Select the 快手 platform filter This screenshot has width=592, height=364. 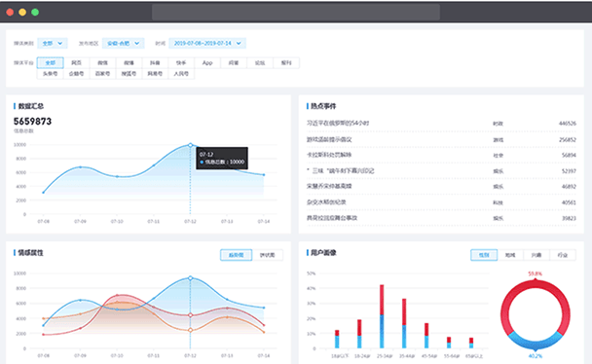pyautogui.click(x=181, y=62)
